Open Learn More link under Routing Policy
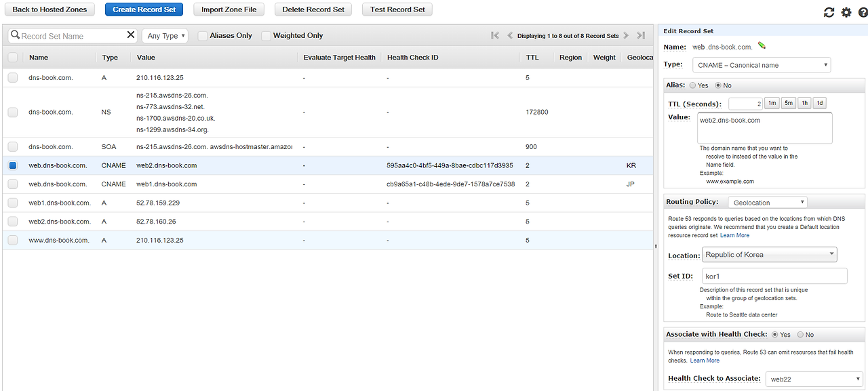Viewport: 868px width, 391px height. click(x=734, y=235)
